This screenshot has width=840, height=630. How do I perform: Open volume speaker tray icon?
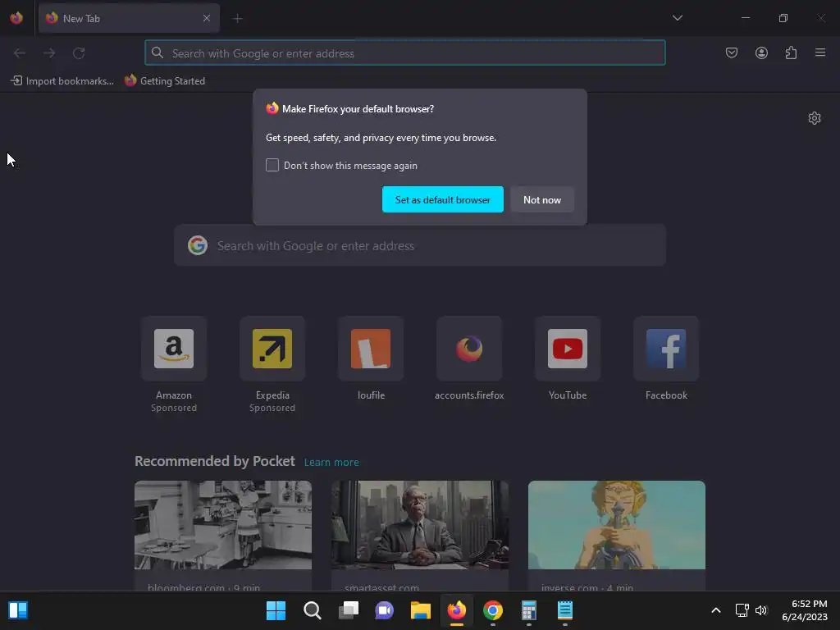point(761,610)
